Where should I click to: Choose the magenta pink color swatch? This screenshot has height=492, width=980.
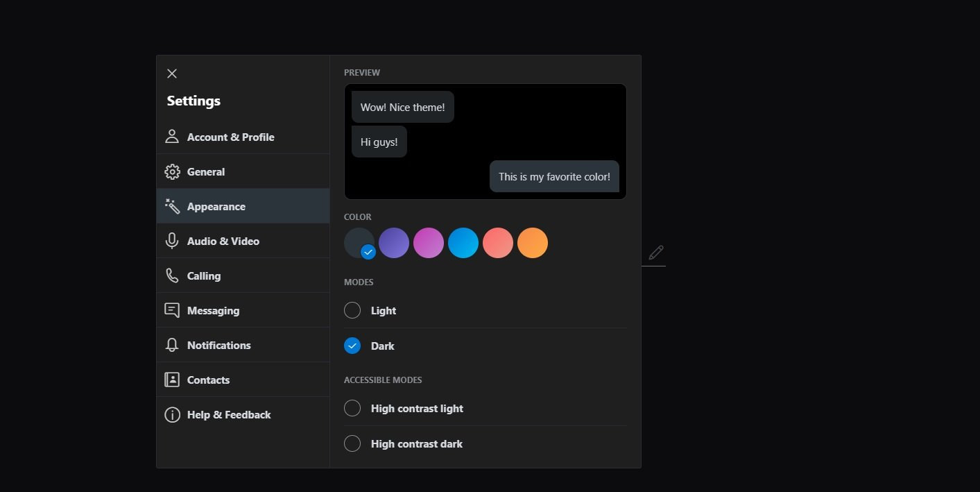[429, 243]
